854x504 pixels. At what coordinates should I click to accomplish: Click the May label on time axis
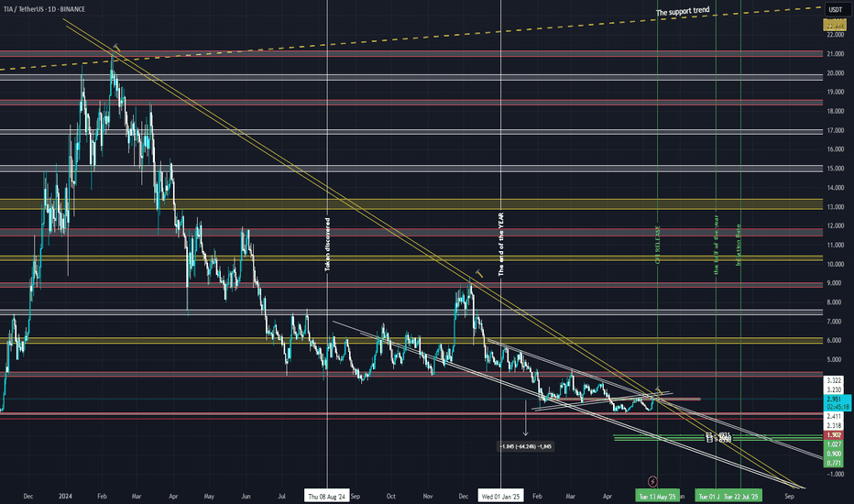[209, 496]
